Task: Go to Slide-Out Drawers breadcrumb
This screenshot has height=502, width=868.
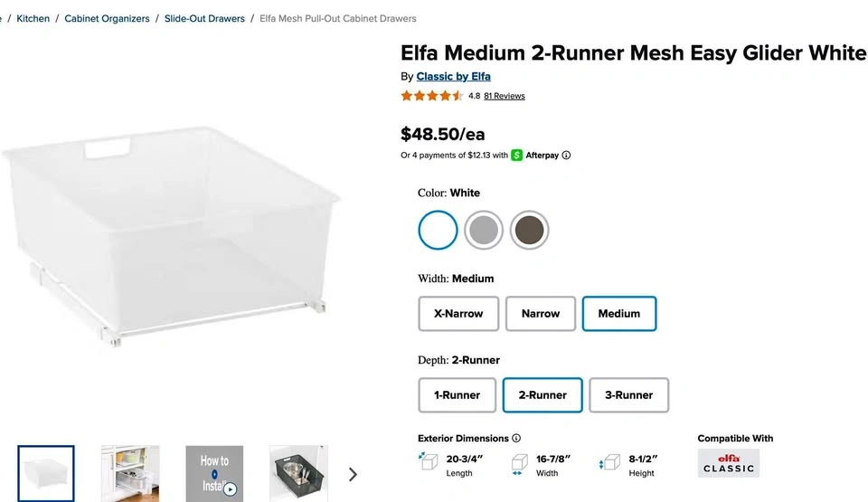Action: 204,18
